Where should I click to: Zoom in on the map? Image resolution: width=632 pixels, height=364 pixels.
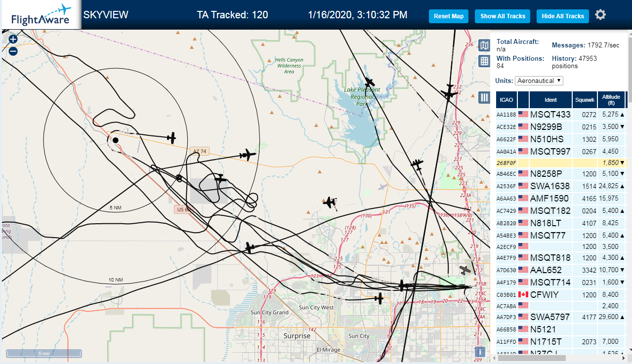13,40
